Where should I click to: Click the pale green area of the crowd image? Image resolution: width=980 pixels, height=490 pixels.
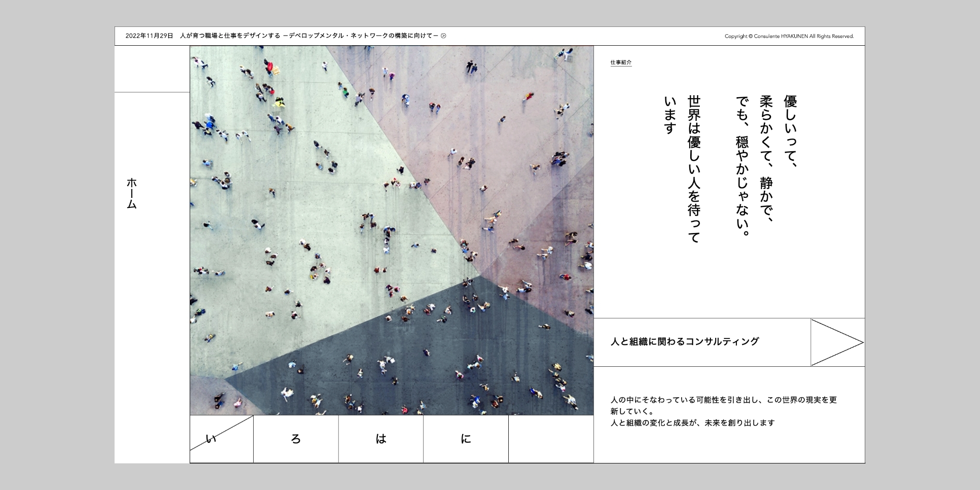click(289, 193)
